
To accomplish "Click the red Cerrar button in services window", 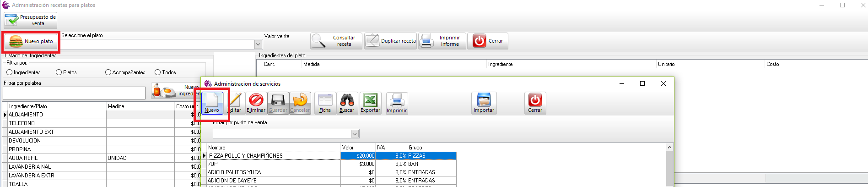I will [x=535, y=103].
